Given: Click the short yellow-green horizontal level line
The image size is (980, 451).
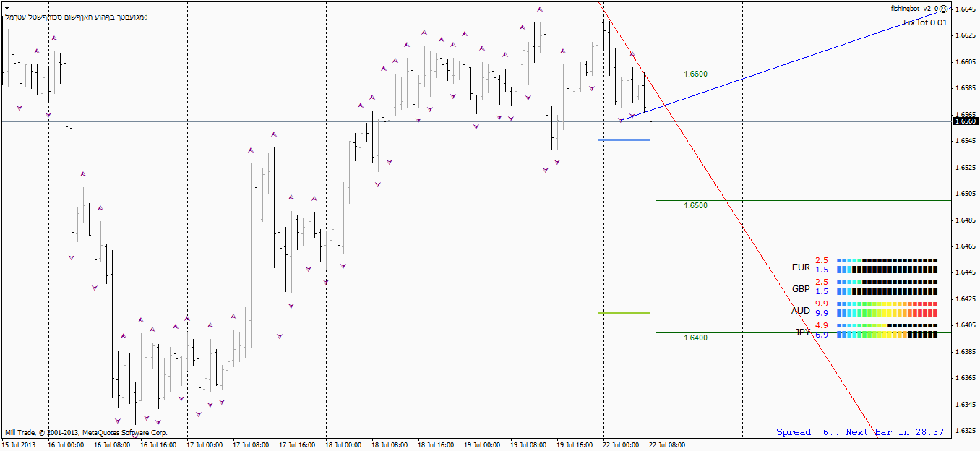Looking at the screenshot, I should point(624,313).
